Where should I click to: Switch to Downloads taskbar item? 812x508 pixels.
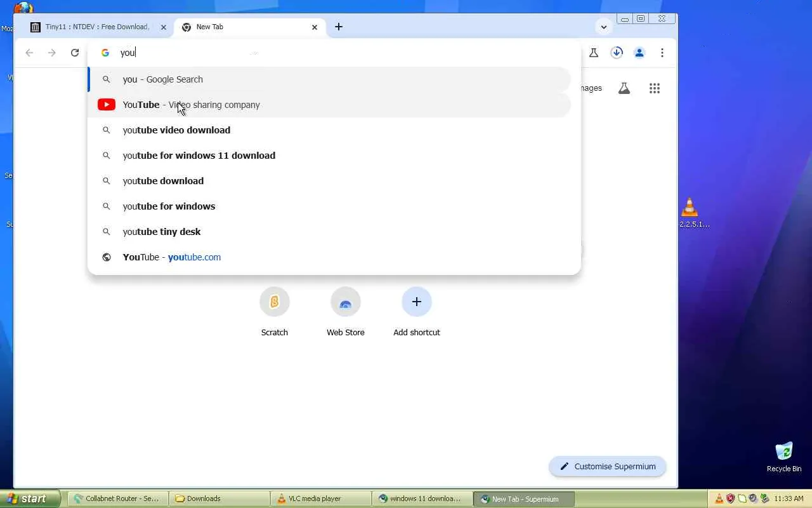click(219, 498)
